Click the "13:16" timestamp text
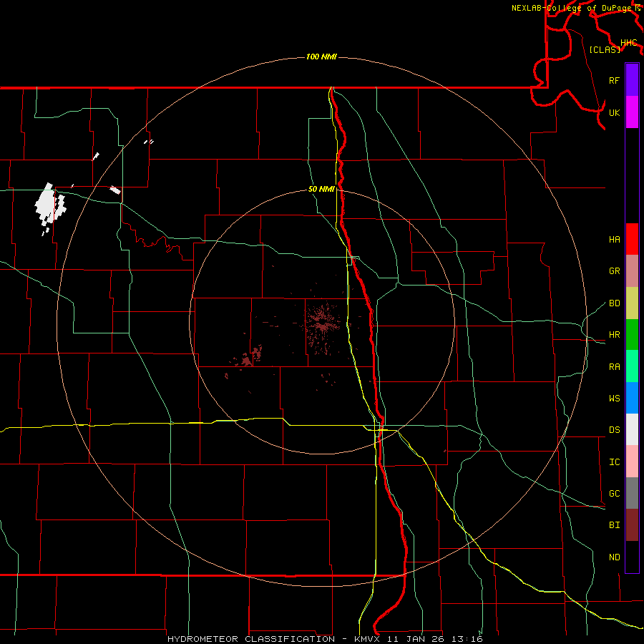The width and height of the screenshot is (644, 644). [x=467, y=639]
